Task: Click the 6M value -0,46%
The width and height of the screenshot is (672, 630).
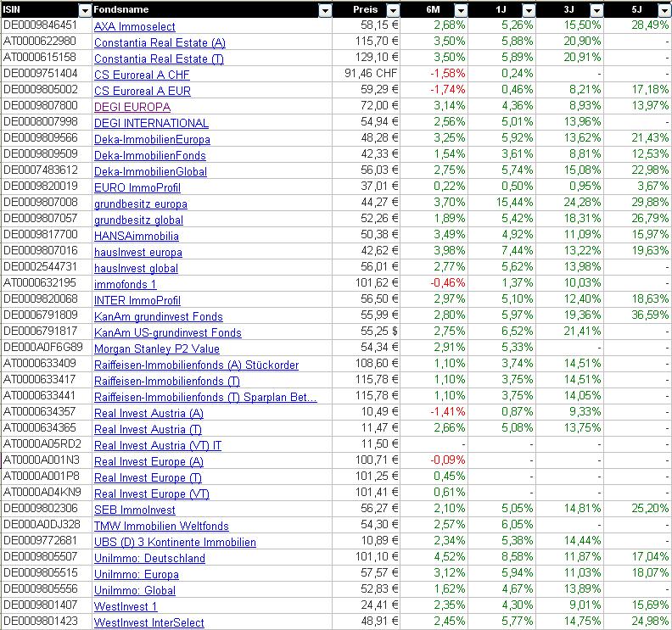Action: click(x=447, y=283)
